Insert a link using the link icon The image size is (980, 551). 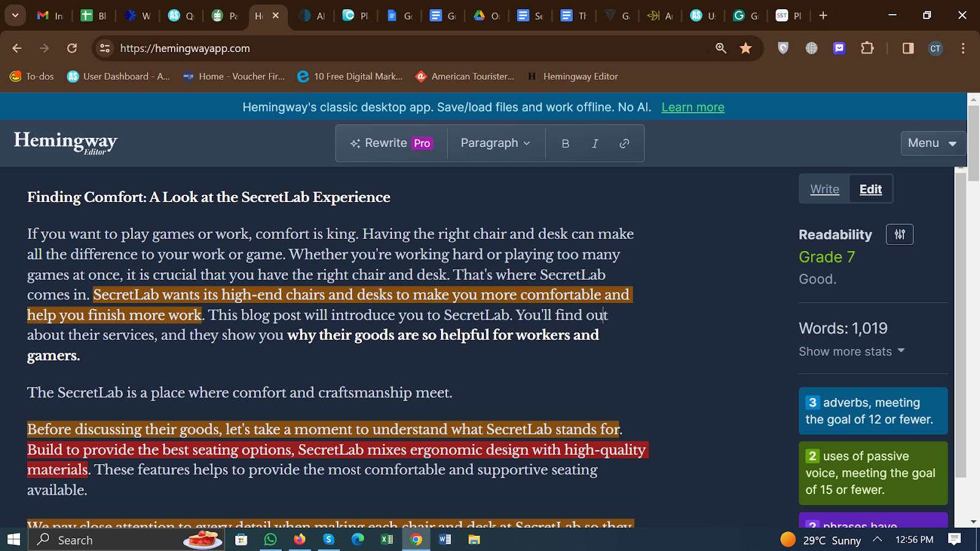click(624, 143)
